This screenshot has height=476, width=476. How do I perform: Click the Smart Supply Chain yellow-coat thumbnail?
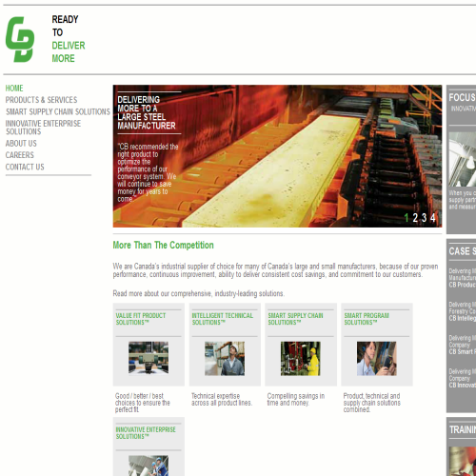[301, 359]
